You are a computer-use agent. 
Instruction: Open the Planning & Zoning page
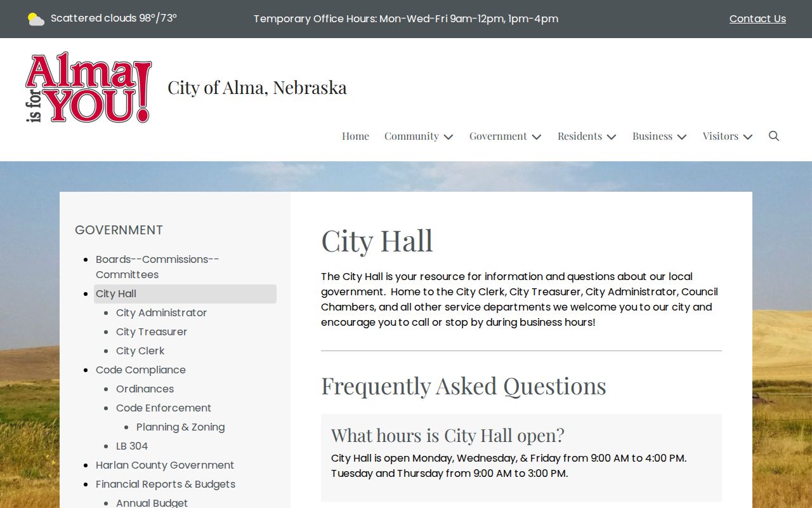point(180,427)
